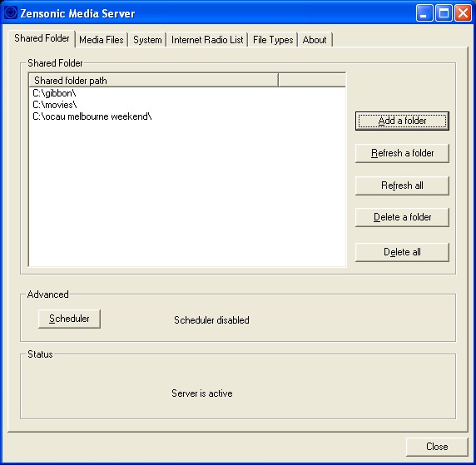
Task: Click the Delete all button
Action: coord(402,252)
